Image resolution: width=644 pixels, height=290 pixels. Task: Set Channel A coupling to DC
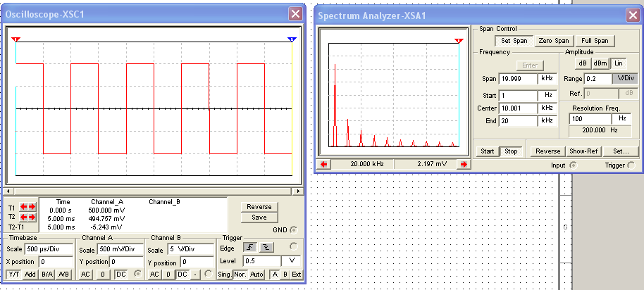click(120, 275)
